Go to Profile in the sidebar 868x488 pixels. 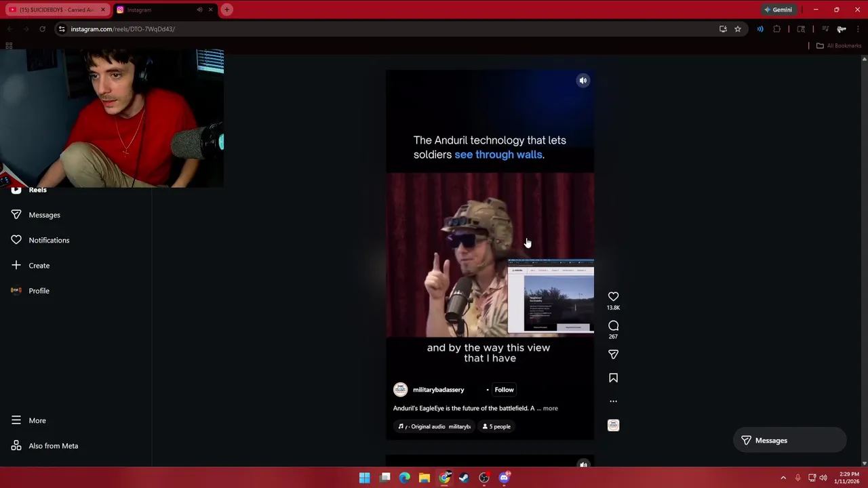39,291
